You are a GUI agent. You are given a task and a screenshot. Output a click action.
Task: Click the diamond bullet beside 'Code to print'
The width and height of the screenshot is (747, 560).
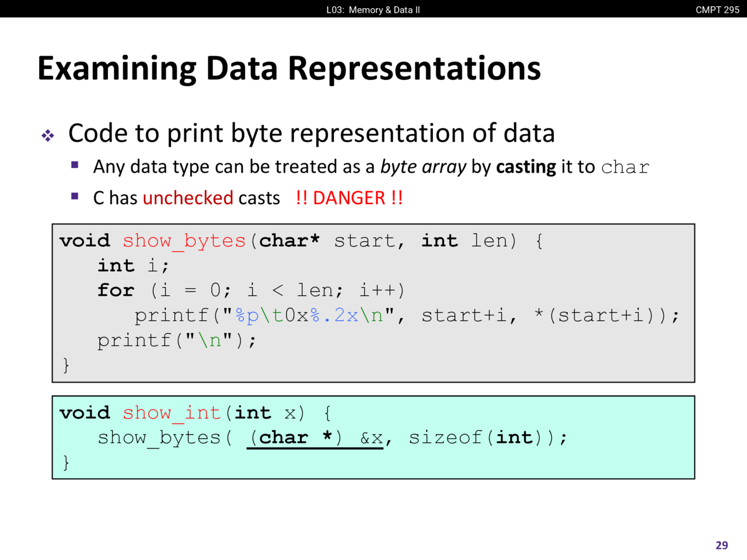click(x=48, y=136)
